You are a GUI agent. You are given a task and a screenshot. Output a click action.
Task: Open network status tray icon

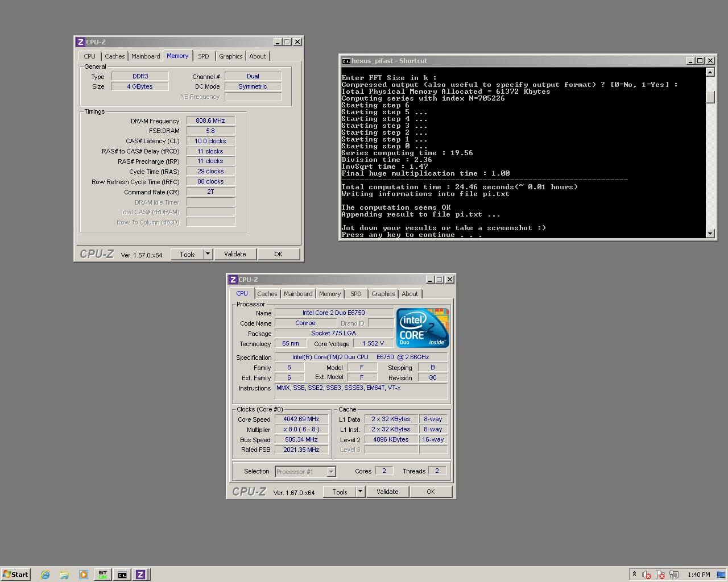tap(674, 575)
